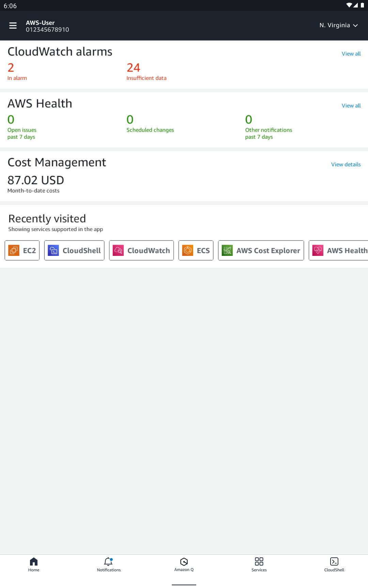The width and height of the screenshot is (368, 588).
Task: Select the CloudShell label in Recently visited
Action: tap(82, 251)
